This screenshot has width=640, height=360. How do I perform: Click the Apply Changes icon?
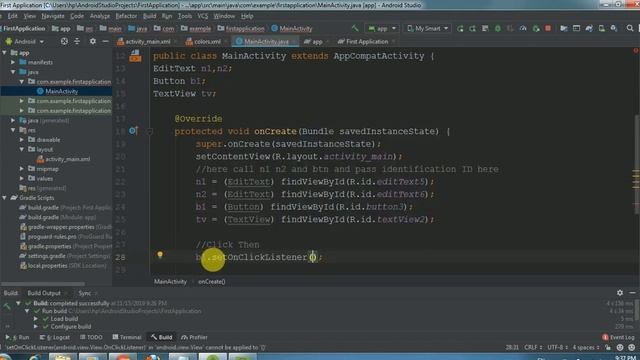472,29
